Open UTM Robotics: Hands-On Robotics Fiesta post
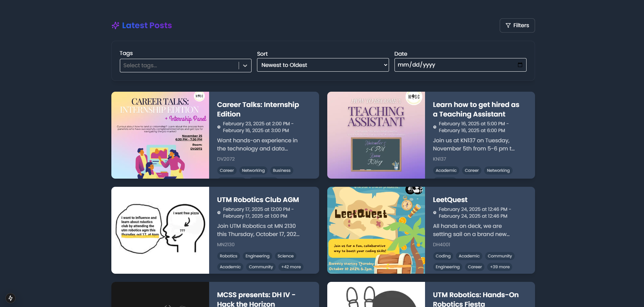Viewport: 644px width, 307px height. pyautogui.click(x=476, y=299)
